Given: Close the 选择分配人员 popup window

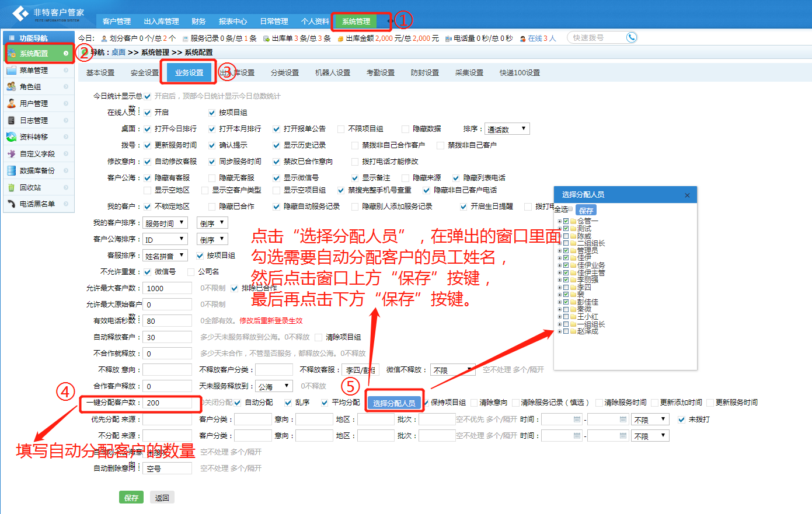Looking at the screenshot, I should tap(687, 195).
